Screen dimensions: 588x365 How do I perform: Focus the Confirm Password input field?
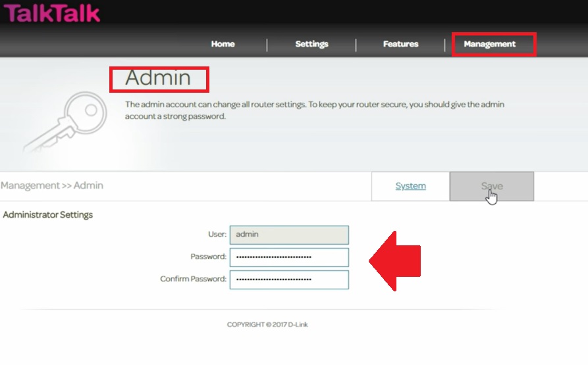pyautogui.click(x=289, y=280)
